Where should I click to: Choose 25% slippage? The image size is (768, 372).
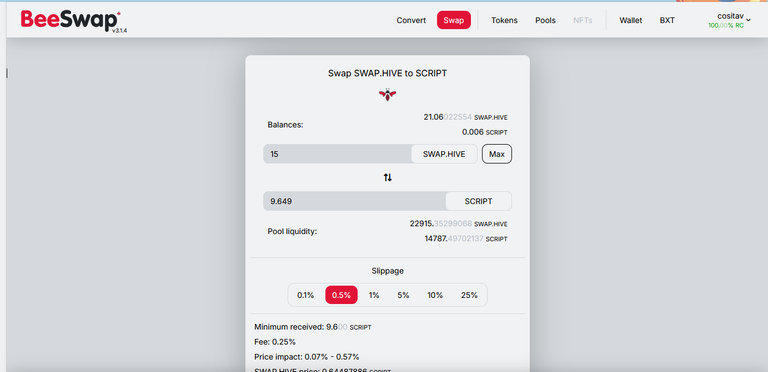coord(469,295)
